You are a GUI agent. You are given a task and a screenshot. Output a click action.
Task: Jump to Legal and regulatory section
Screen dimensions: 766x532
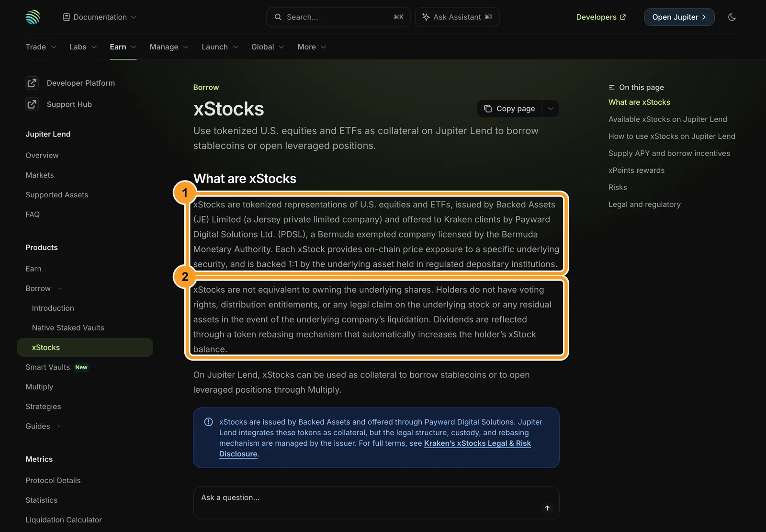[644, 204]
